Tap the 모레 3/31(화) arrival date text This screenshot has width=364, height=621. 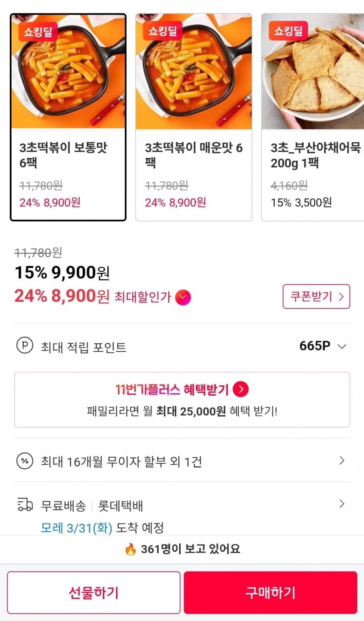pyautogui.click(x=76, y=528)
